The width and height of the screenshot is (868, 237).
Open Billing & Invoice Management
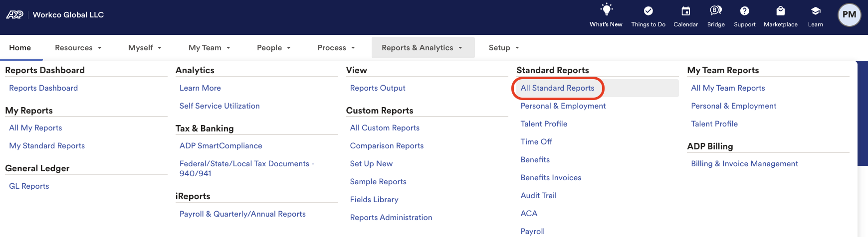[x=744, y=164]
